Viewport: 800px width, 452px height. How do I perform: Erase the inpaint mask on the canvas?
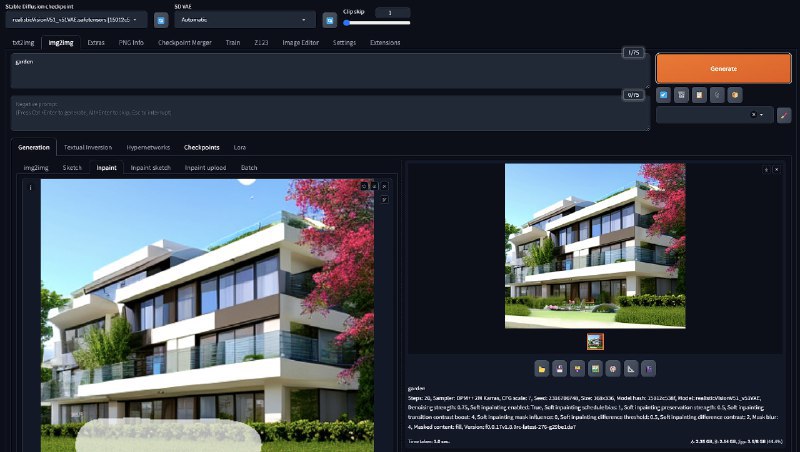374,186
